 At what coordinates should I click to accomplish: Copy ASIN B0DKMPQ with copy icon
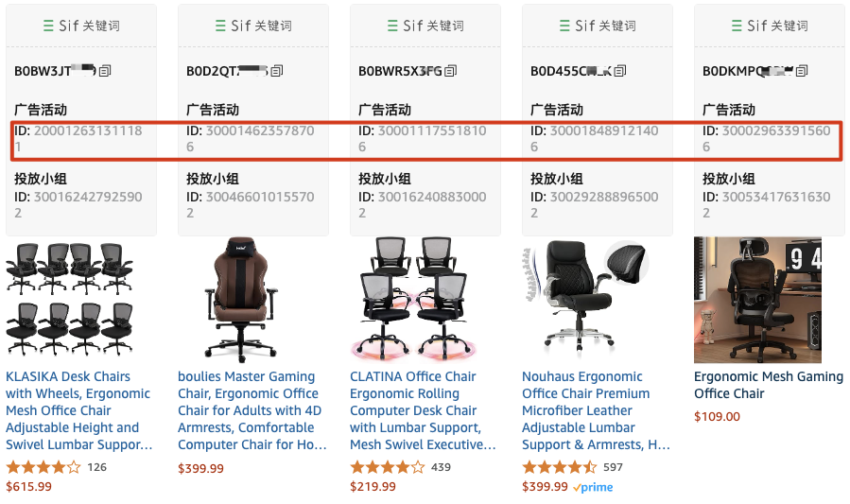pyautogui.click(x=802, y=71)
